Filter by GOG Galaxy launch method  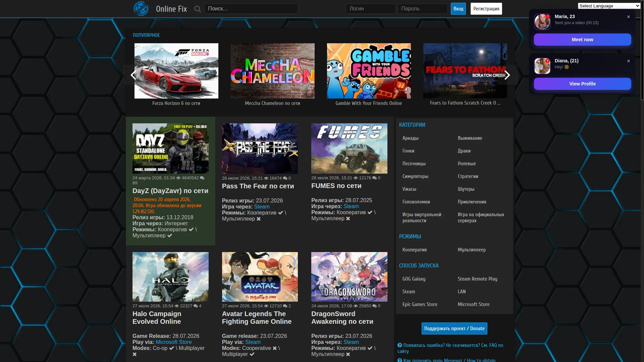click(x=414, y=279)
